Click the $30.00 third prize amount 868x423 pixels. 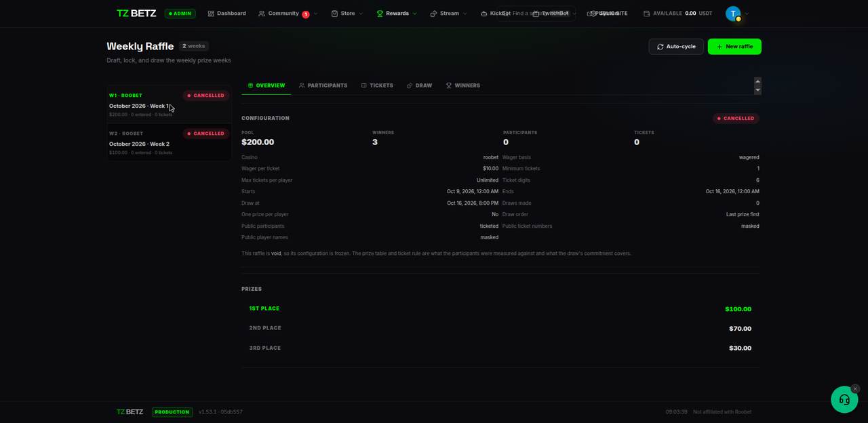click(740, 348)
